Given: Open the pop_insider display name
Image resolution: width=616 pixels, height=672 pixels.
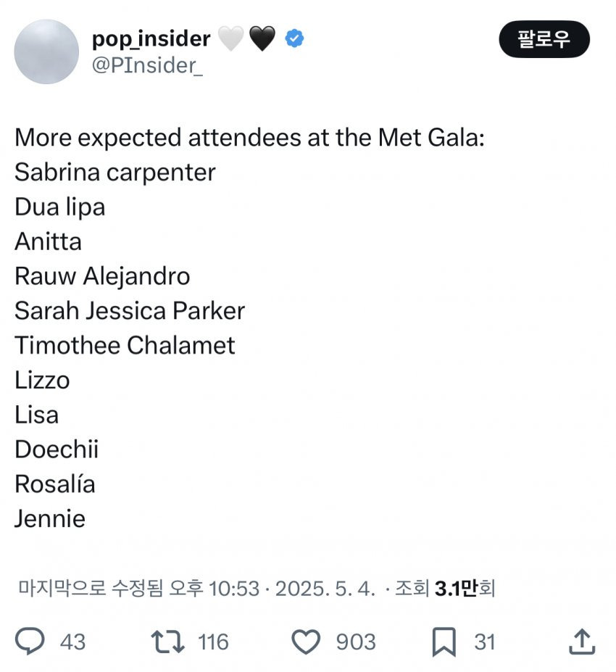Looking at the screenshot, I should click(151, 39).
